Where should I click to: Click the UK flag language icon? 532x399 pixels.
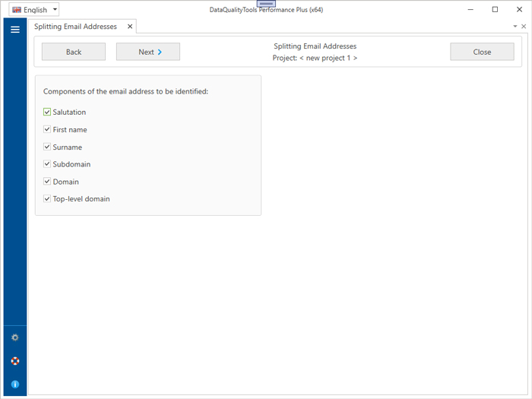point(17,10)
